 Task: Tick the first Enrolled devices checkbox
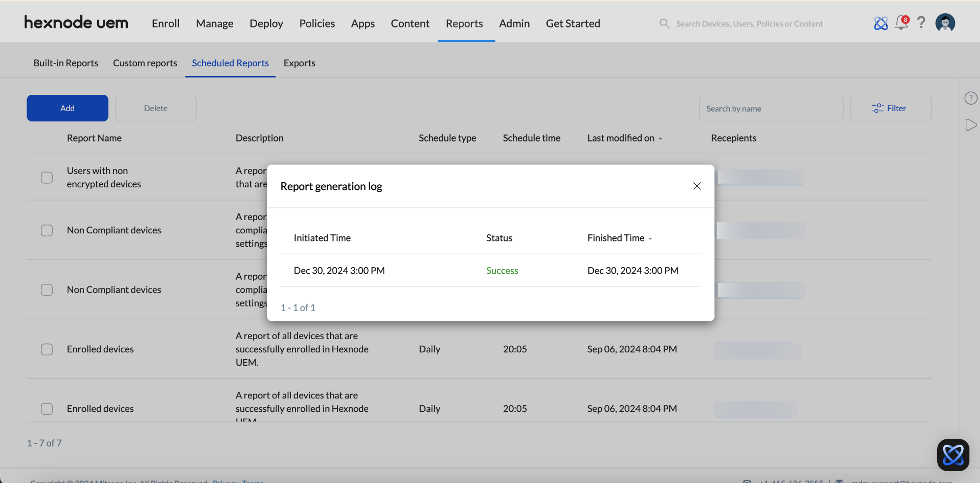[47, 349]
